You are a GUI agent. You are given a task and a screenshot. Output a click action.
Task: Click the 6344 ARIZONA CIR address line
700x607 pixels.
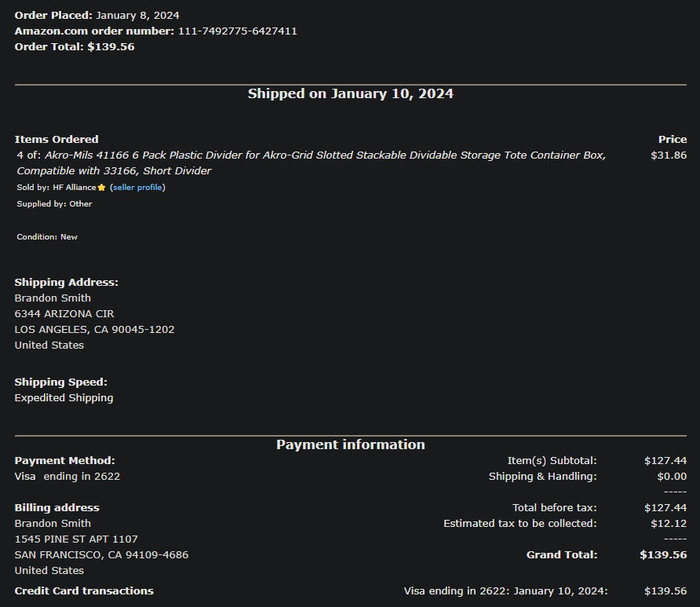[64, 314]
